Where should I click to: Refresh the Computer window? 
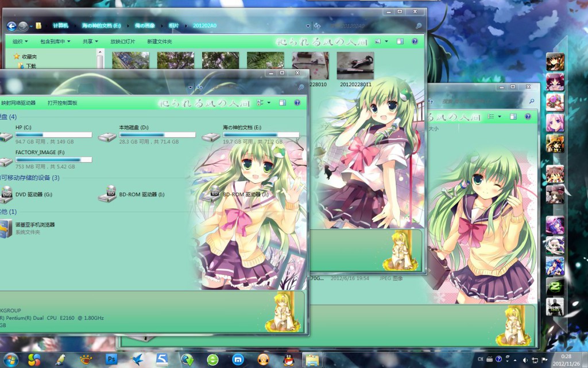199,87
